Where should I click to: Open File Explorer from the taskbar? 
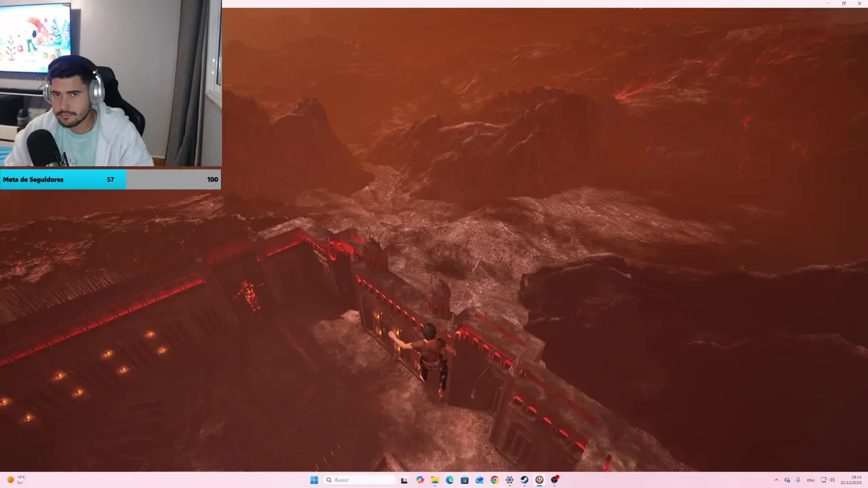coord(435,480)
